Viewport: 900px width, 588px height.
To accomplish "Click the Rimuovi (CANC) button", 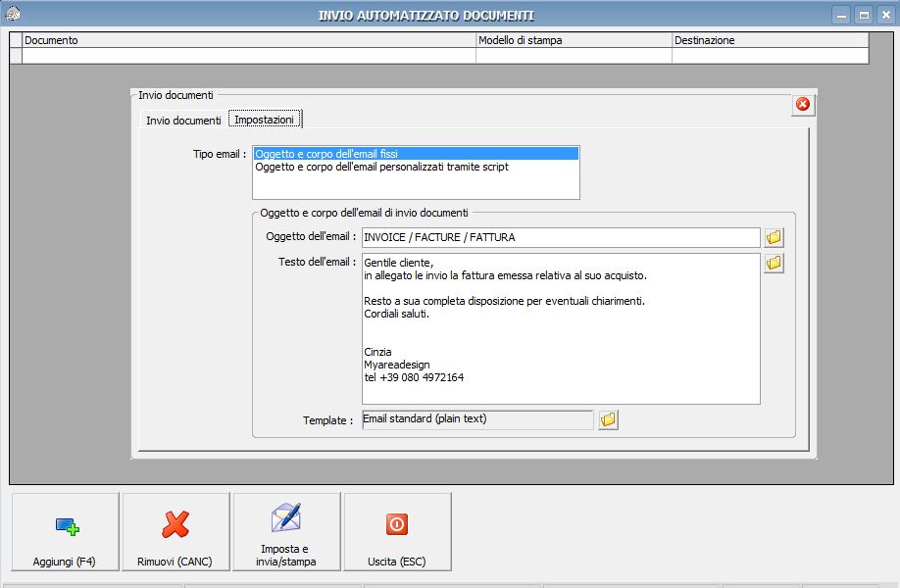I will coord(175,532).
